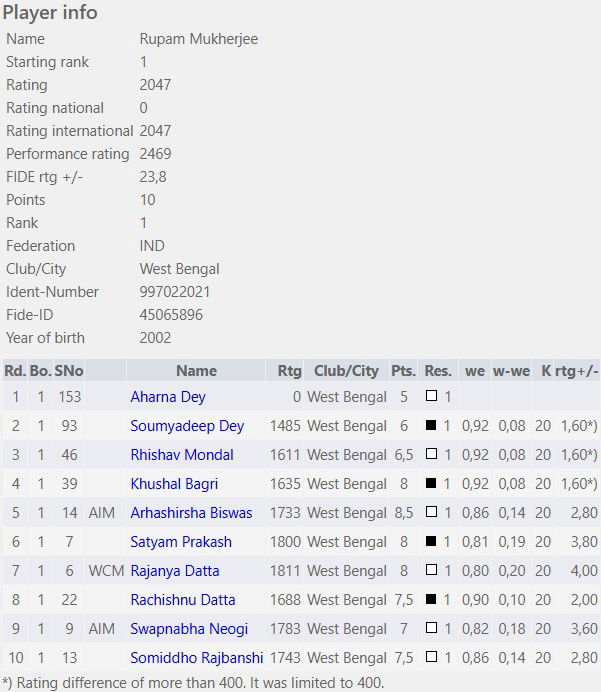This screenshot has height=692, width=601.
Task: Click the black piece icon in round 6
Action: [431, 541]
